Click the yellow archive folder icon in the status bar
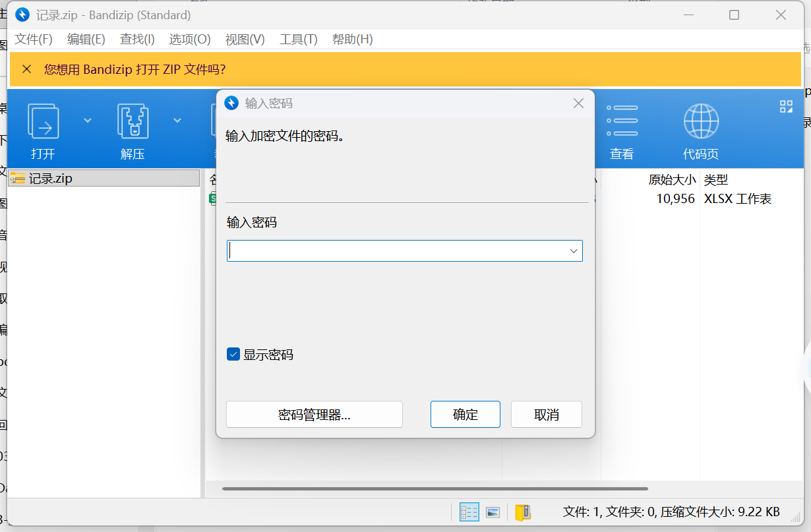 point(523,512)
